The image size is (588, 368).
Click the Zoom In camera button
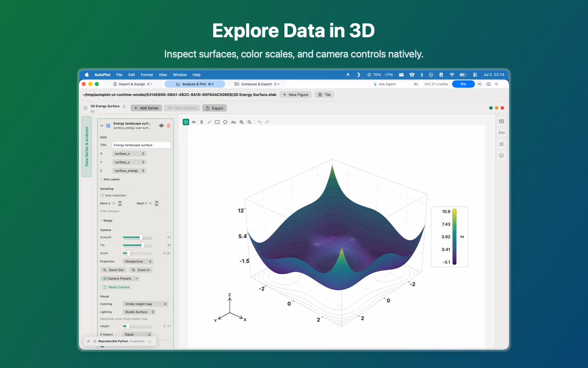tap(141, 270)
